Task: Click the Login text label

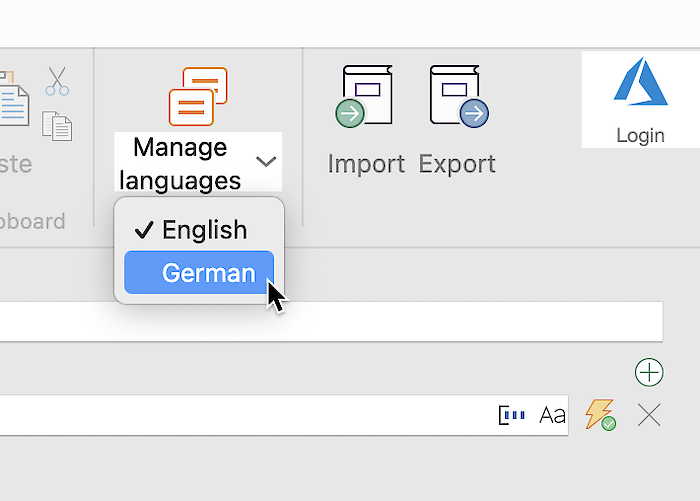Action: (640, 135)
